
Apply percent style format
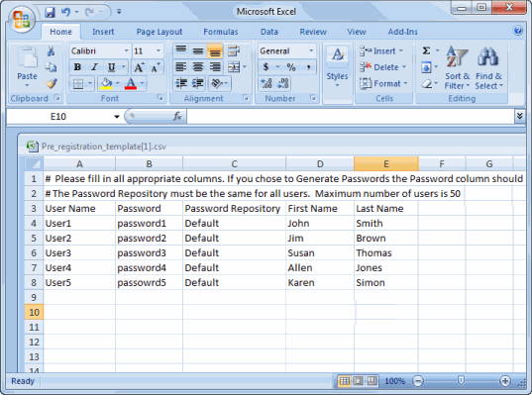click(291, 66)
